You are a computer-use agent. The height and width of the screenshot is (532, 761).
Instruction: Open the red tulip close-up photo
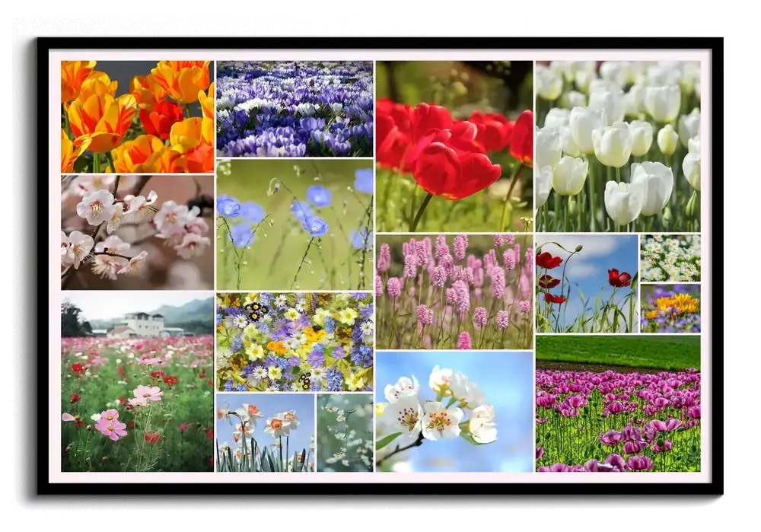tap(454, 146)
